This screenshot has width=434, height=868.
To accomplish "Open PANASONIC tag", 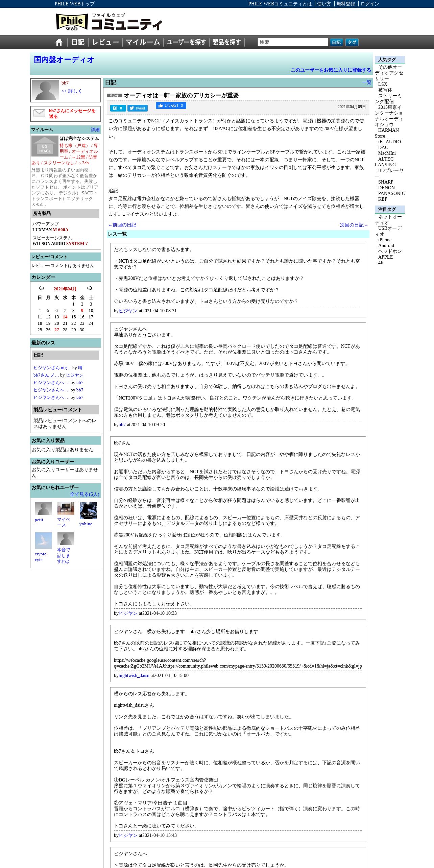I will [391, 194].
